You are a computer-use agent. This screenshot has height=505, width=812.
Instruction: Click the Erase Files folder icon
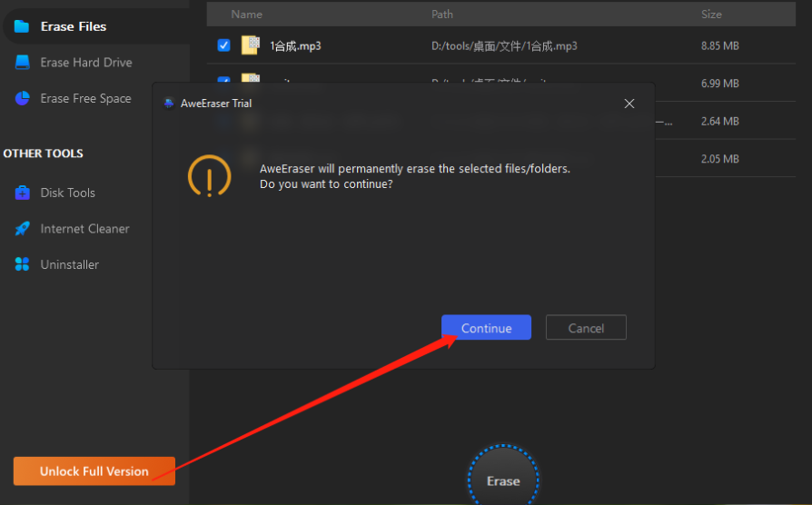pos(22,26)
